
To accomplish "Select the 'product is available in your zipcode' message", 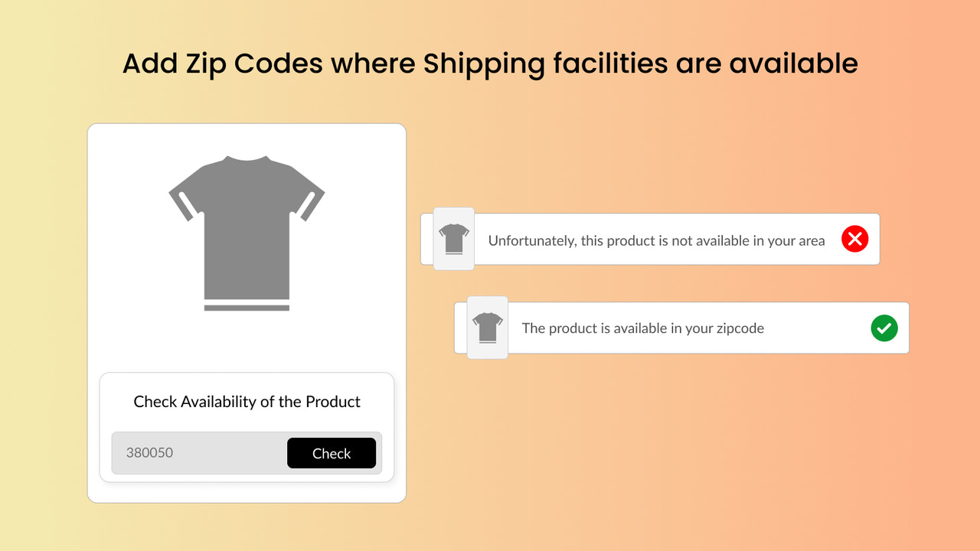I will 642,328.
